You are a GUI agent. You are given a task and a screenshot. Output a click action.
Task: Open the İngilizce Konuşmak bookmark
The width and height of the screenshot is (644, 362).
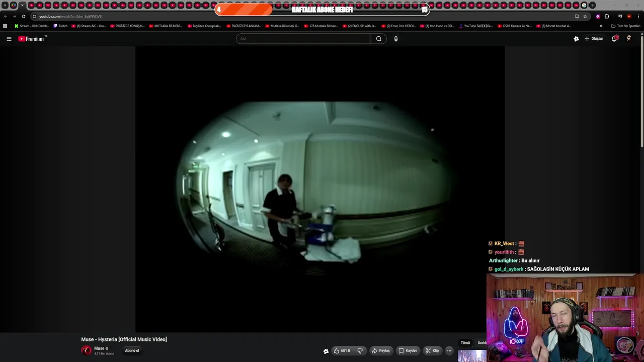205,26
